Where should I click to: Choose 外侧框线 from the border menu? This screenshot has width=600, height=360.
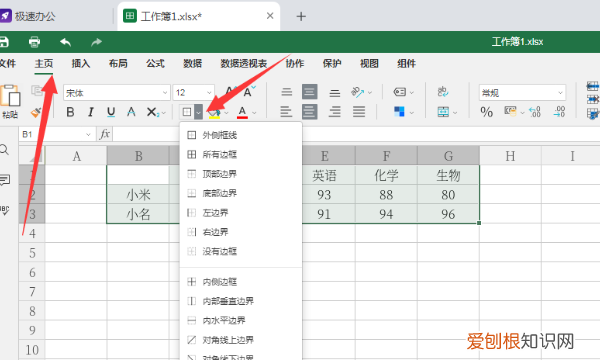coord(241,135)
